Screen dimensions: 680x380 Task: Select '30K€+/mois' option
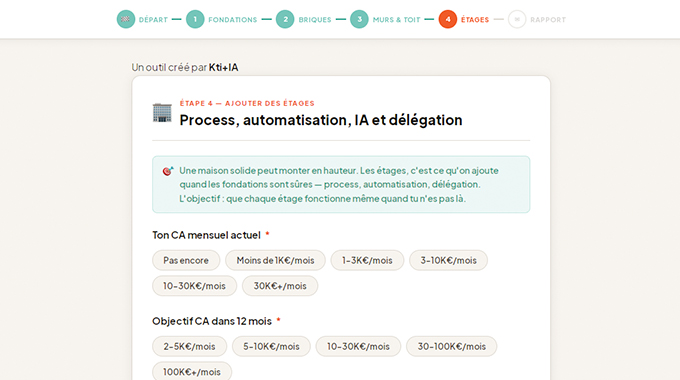[x=280, y=286]
